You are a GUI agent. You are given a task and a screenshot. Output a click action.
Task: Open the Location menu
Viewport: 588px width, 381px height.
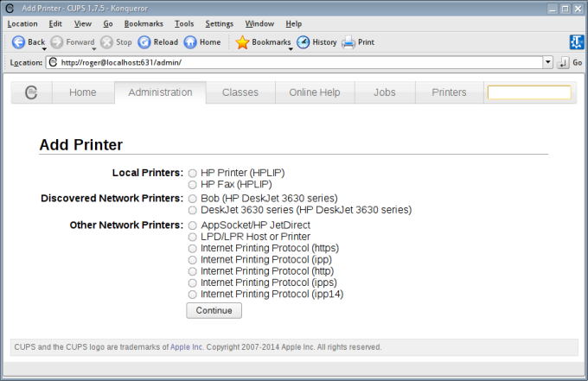[22, 24]
